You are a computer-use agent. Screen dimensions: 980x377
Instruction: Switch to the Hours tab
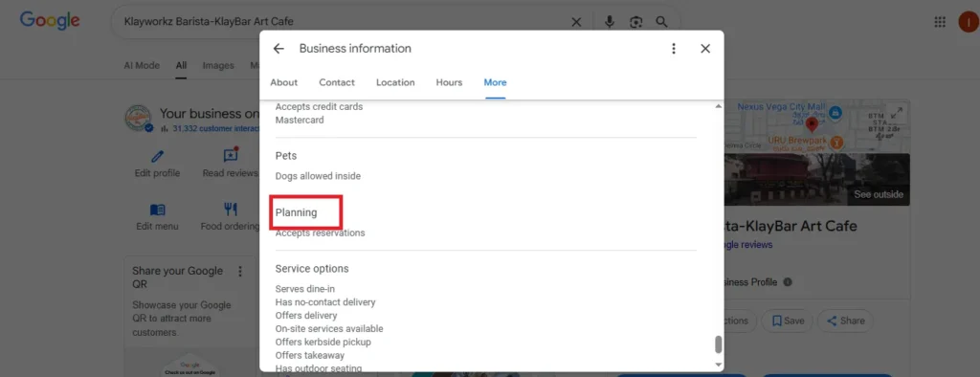click(450, 82)
